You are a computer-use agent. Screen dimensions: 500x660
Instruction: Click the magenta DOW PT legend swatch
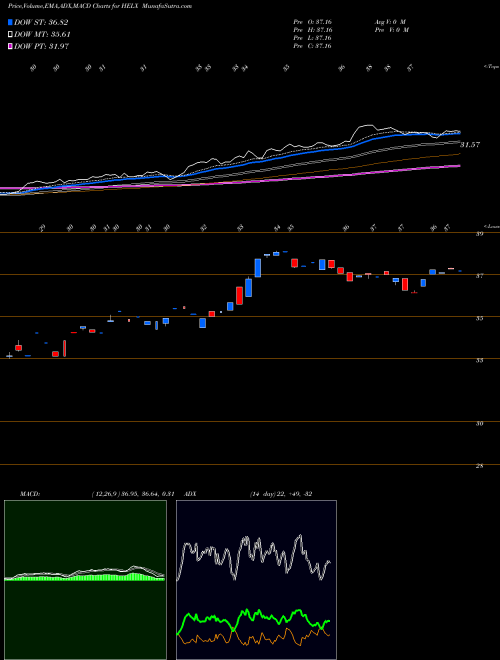pyautogui.click(x=10, y=46)
